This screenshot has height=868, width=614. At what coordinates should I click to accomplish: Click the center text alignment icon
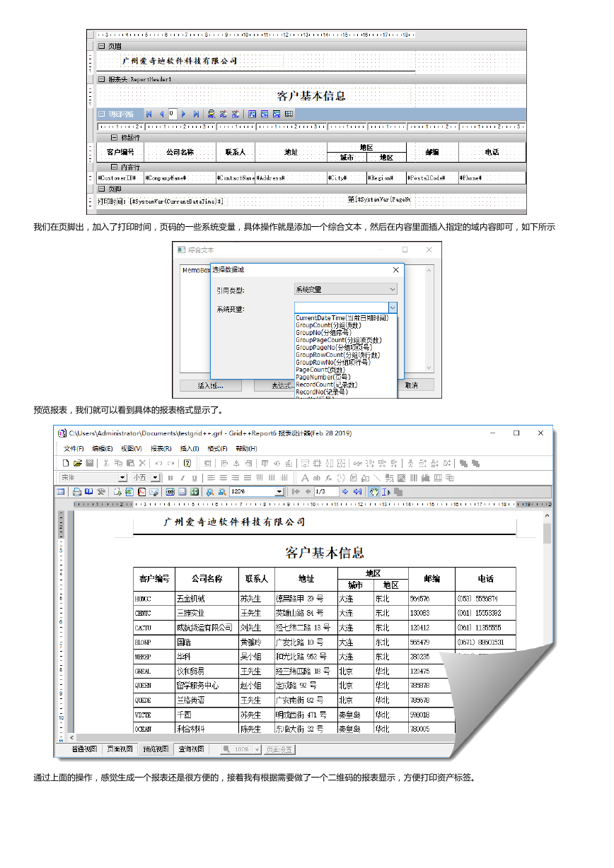223,478
